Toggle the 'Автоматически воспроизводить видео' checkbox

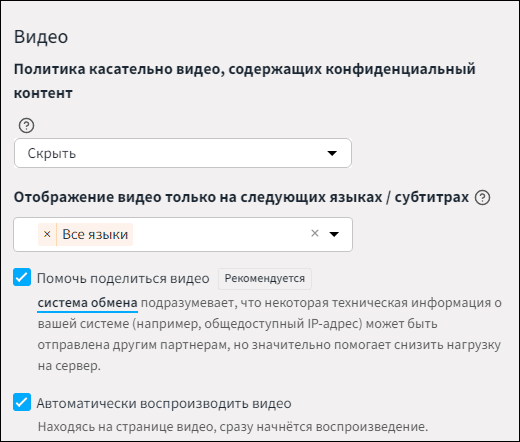pos(22,402)
